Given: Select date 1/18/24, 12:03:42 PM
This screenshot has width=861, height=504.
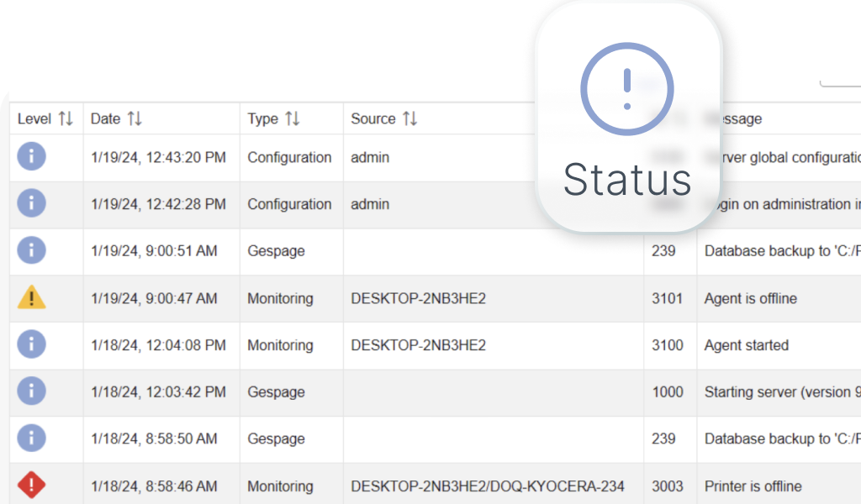Looking at the screenshot, I should coord(158,392).
